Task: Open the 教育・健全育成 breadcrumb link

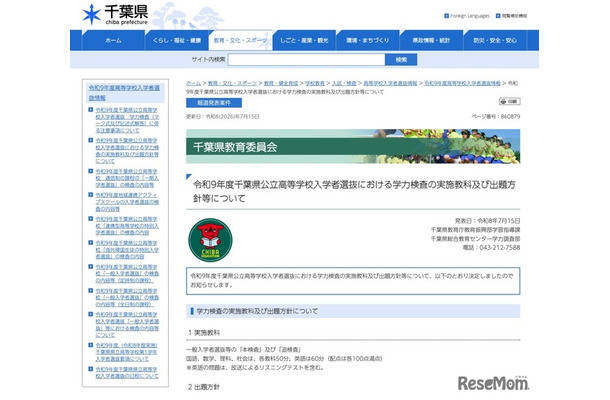Action: [281, 83]
